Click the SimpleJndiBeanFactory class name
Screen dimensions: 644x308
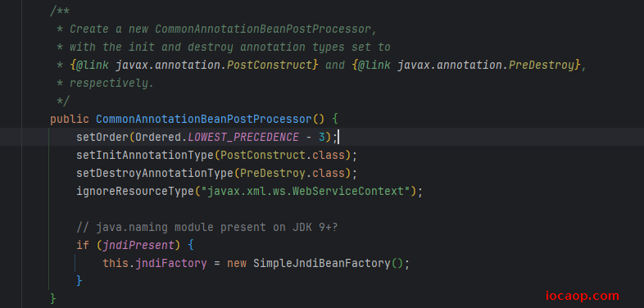tap(322, 263)
